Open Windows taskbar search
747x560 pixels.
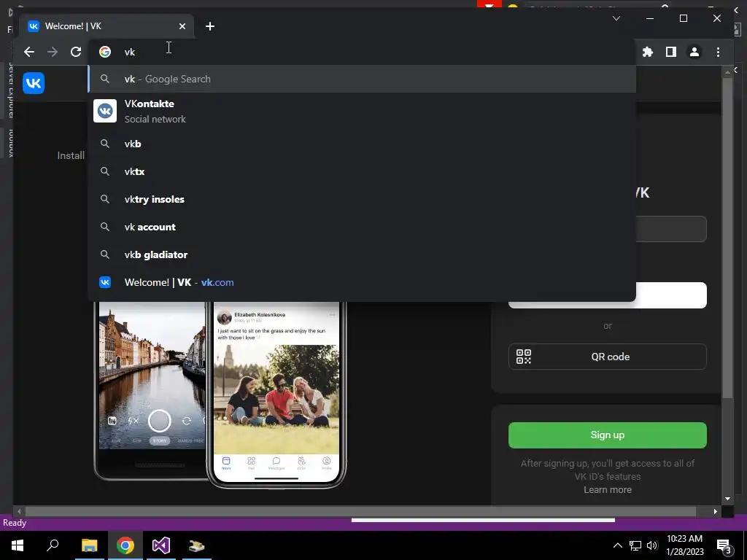pyautogui.click(x=53, y=545)
